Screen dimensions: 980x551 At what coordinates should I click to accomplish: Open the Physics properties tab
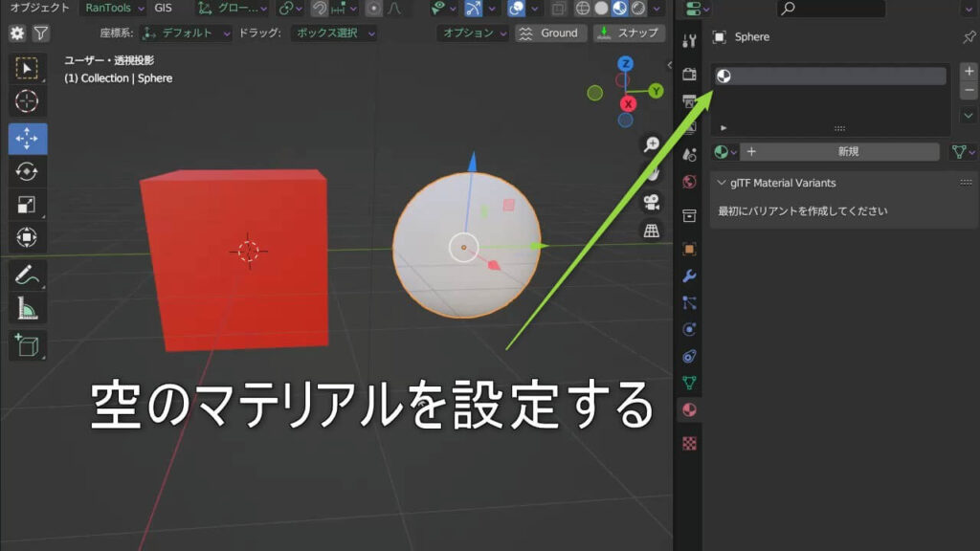point(689,329)
